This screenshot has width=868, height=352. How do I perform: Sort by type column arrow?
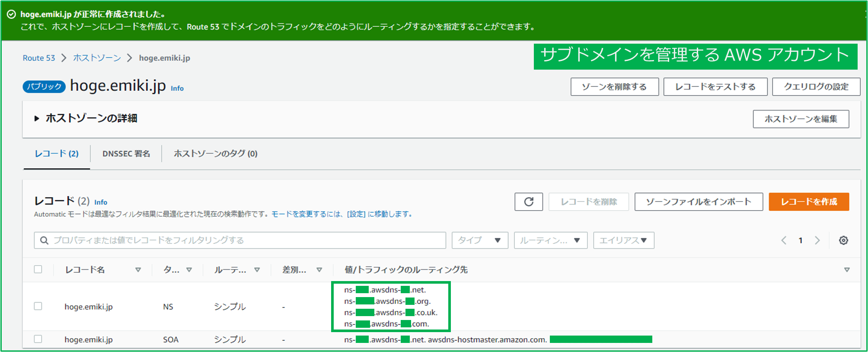click(189, 270)
